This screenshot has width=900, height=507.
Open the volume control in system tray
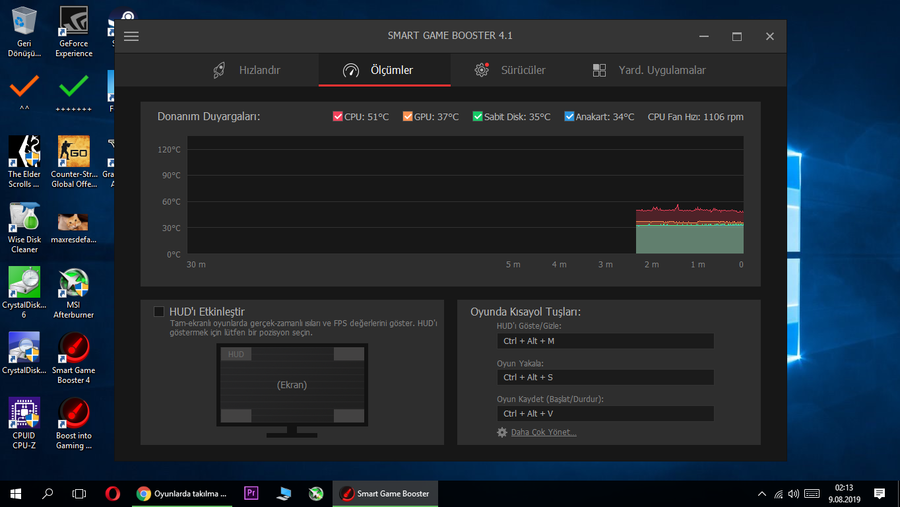(x=794, y=494)
